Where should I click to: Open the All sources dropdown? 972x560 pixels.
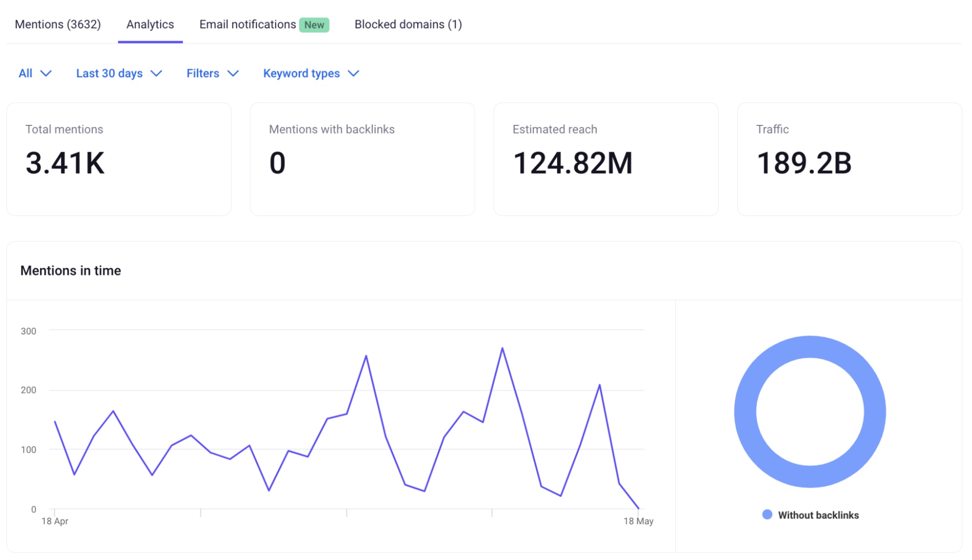click(26, 73)
